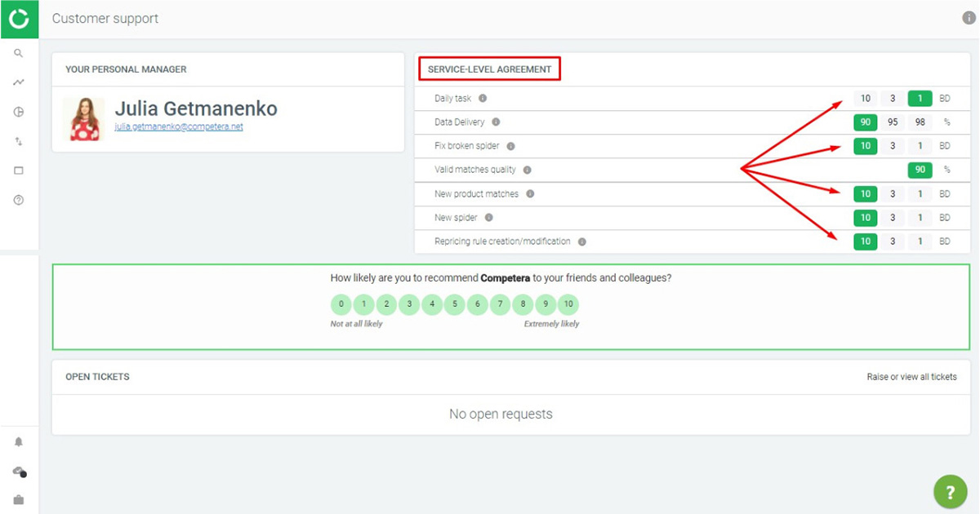Viewport: 980px width, 514px height.
Task: Check notifications via the bell icon
Action: tap(20, 441)
